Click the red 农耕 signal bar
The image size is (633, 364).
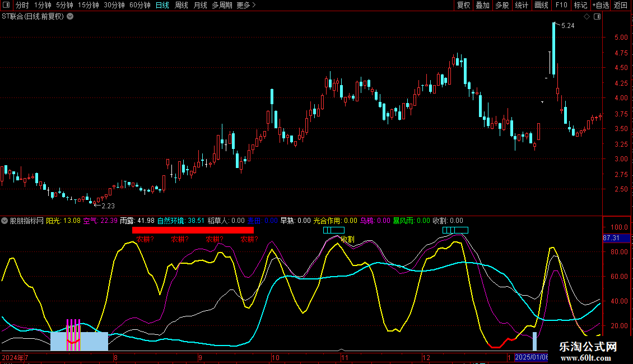click(x=193, y=230)
